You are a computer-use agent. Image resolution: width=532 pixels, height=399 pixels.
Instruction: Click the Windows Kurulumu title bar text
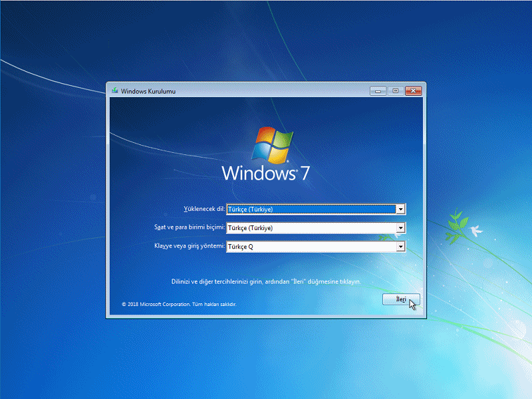[x=148, y=90]
